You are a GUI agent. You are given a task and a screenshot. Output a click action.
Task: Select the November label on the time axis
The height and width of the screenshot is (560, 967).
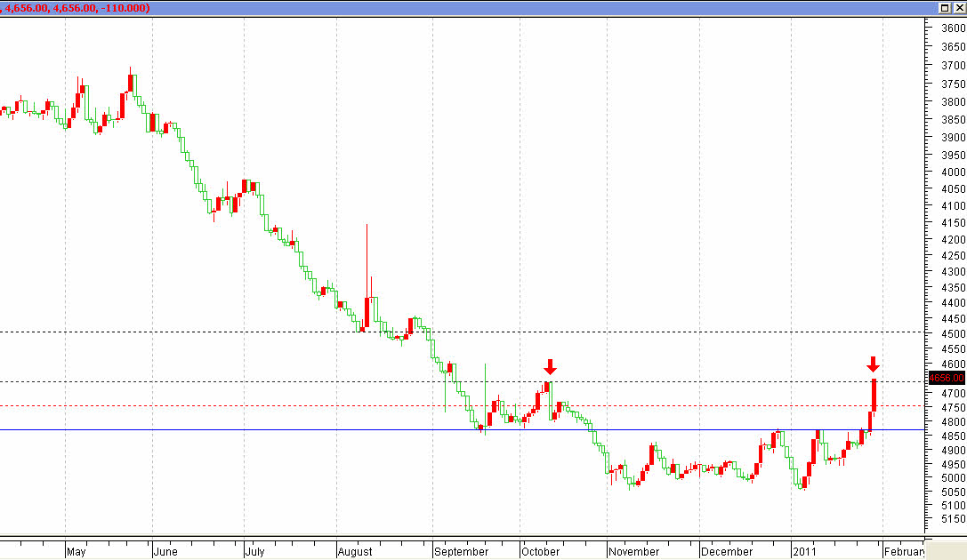tap(634, 551)
